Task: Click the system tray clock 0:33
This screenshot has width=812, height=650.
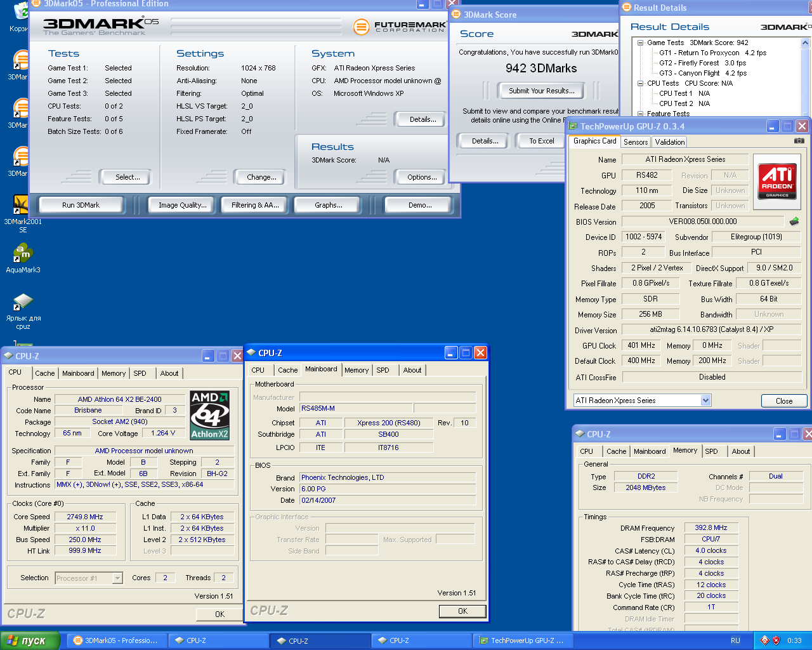Action: (794, 640)
